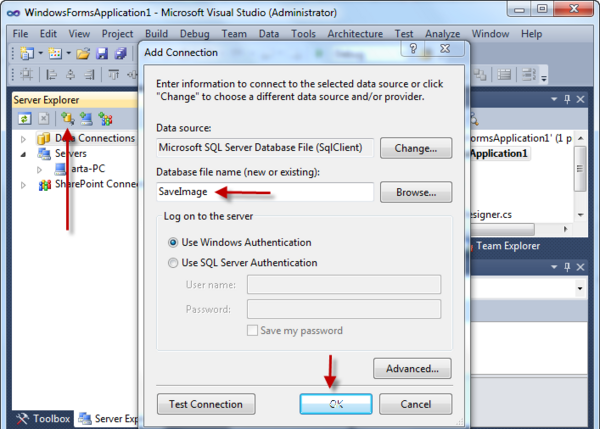Click the rightmost layout toolbar icon before overflow arrow
This screenshot has width=600, height=429.
coord(529,74)
